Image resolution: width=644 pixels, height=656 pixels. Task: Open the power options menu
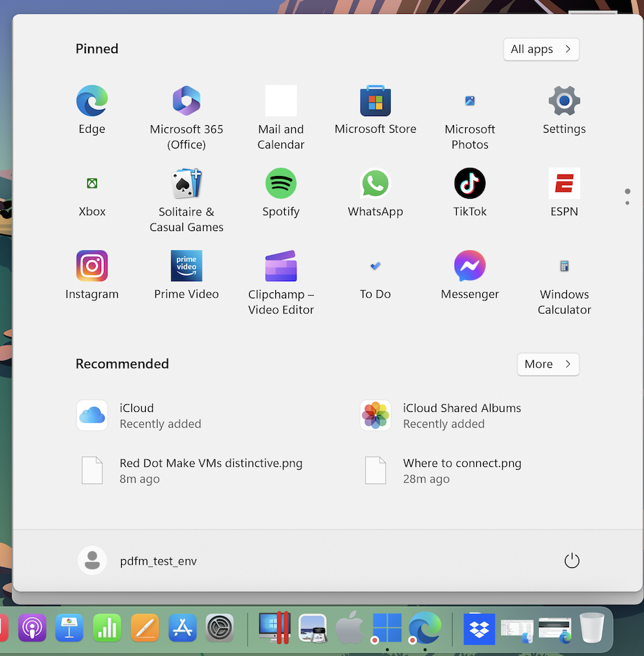[572, 560]
